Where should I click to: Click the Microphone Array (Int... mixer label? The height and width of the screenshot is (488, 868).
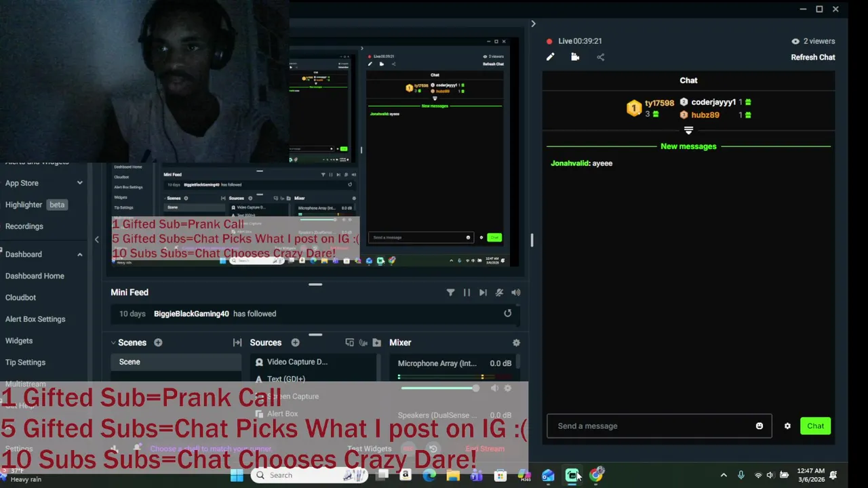[x=437, y=363]
